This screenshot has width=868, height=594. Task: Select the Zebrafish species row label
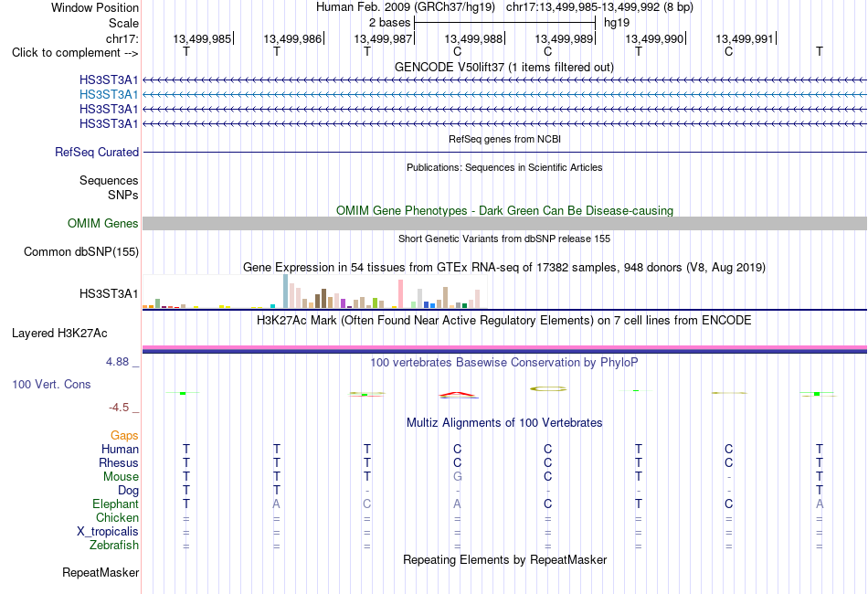click(x=114, y=546)
